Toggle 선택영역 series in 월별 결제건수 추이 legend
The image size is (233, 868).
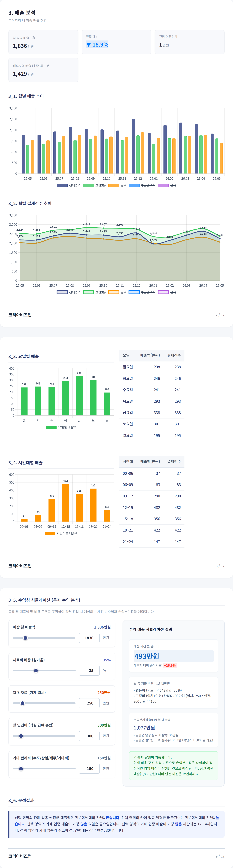(69, 292)
